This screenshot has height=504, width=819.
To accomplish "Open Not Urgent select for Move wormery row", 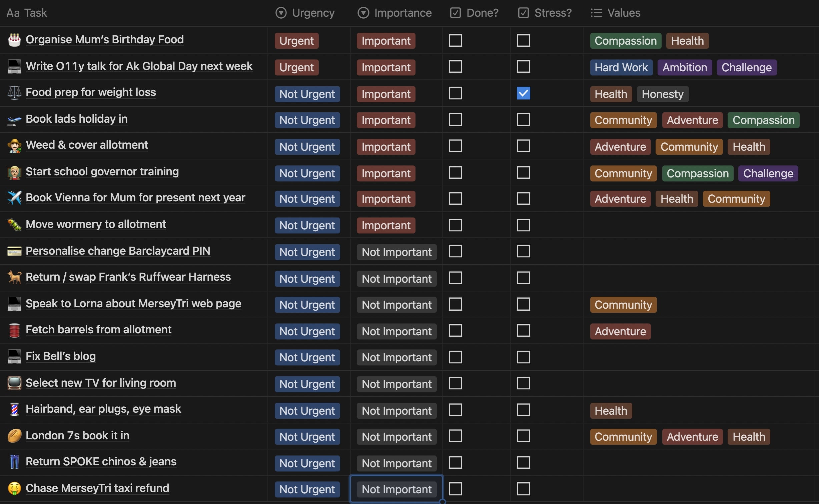I will point(307,225).
